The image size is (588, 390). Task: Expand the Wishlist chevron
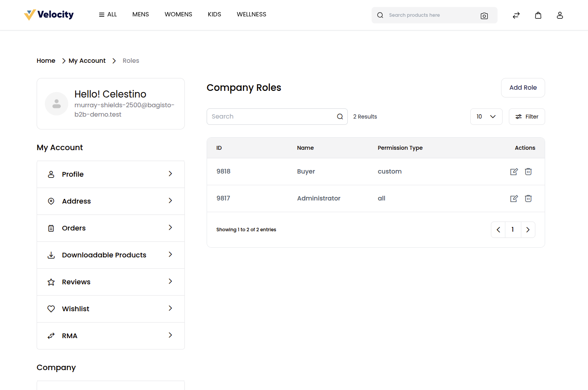pos(170,308)
